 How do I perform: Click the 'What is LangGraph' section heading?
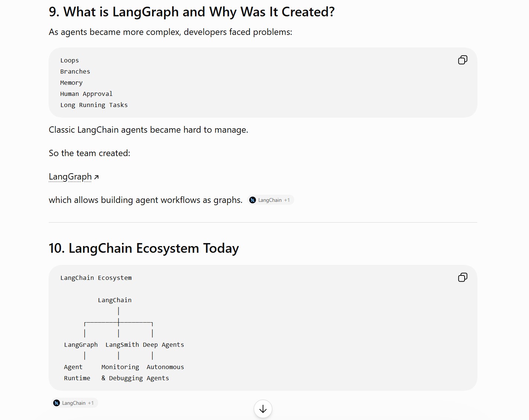(192, 12)
